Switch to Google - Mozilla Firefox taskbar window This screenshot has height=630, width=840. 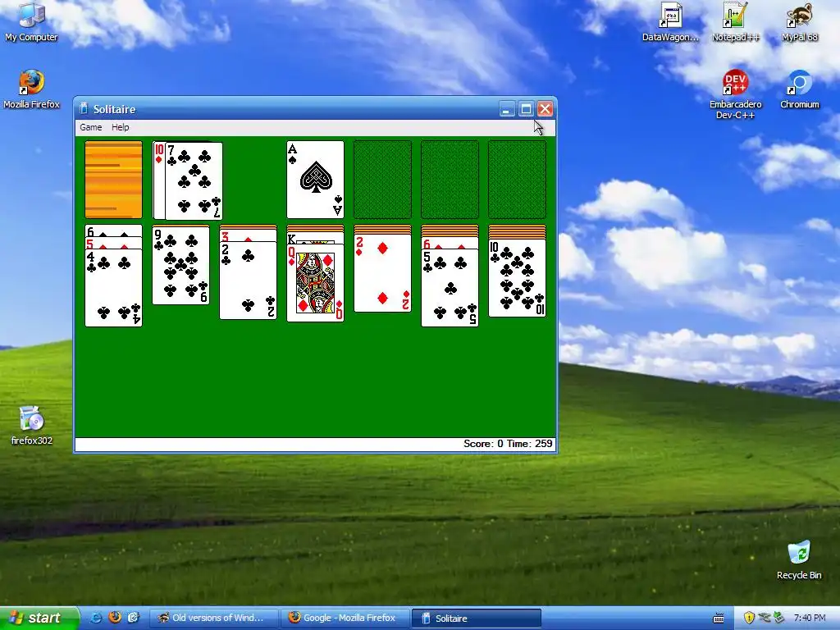click(x=345, y=618)
